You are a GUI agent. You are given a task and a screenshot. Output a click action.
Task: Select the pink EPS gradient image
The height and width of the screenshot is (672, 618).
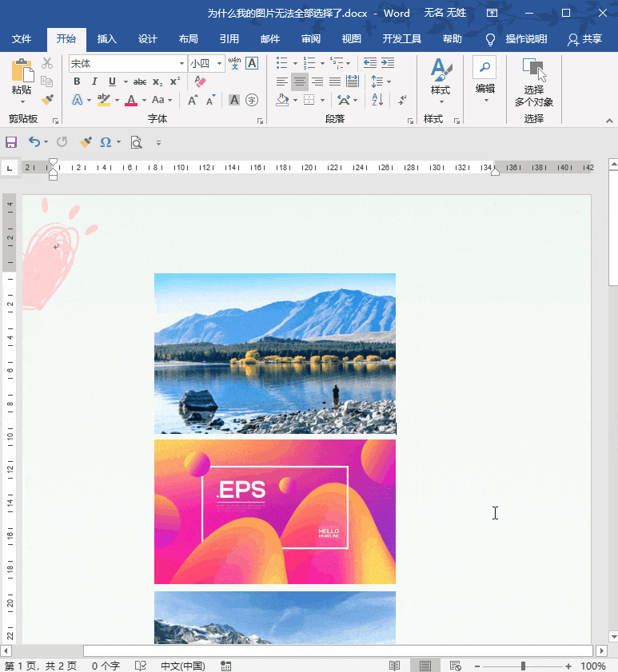click(274, 511)
